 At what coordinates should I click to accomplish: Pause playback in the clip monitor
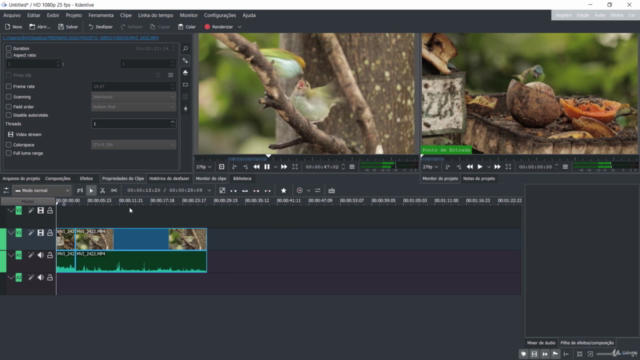coord(267,167)
